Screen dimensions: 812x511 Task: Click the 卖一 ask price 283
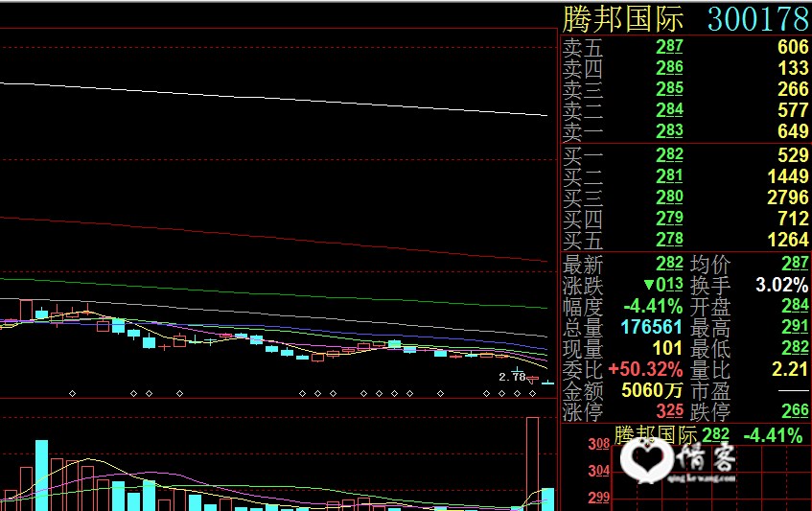coord(669,131)
